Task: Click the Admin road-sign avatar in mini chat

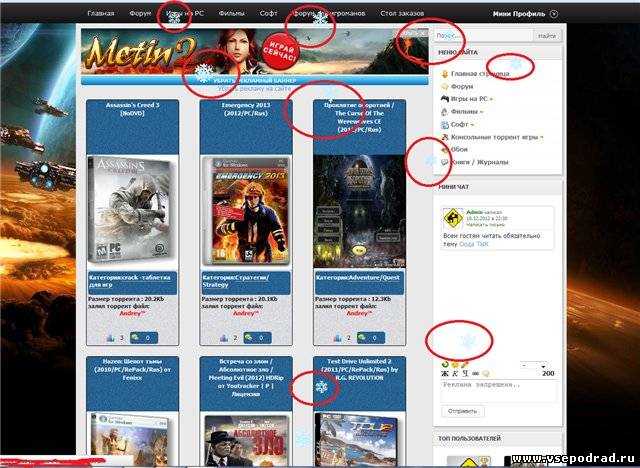Action: pos(453,219)
